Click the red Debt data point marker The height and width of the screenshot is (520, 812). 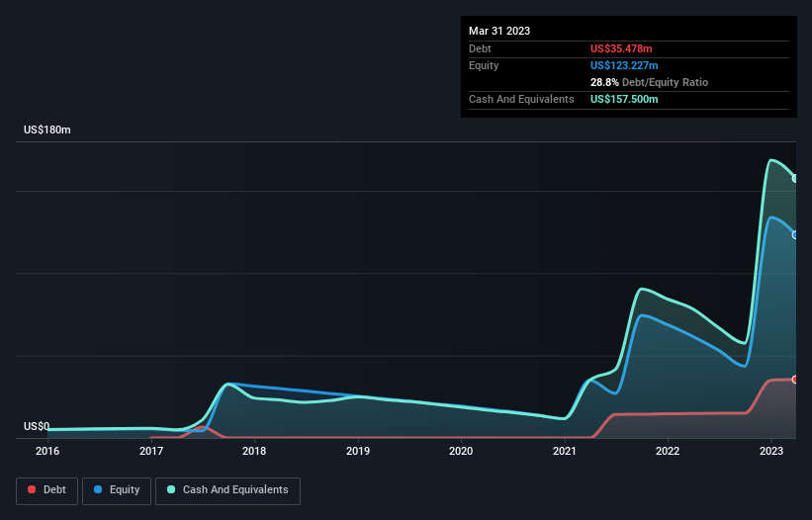(795, 380)
